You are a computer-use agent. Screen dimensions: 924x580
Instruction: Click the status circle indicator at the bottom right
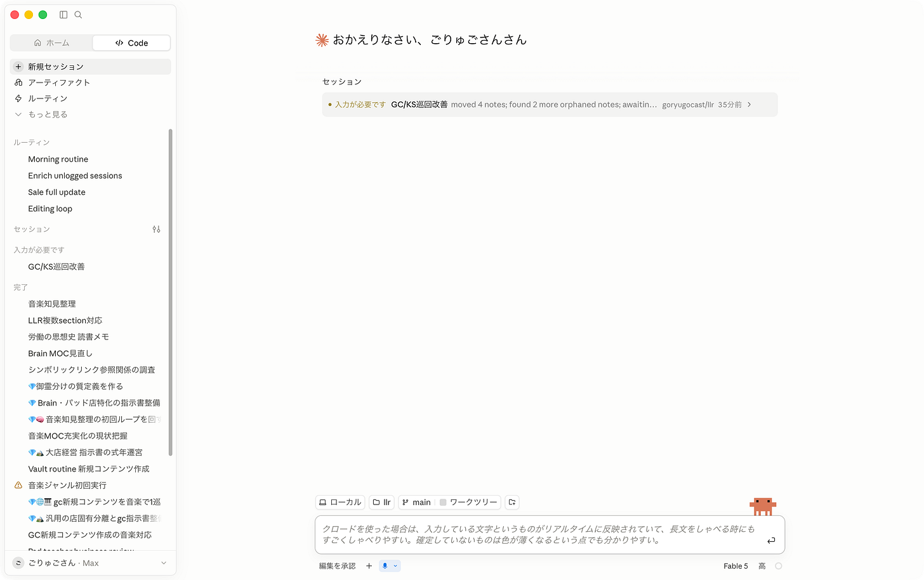coord(779,566)
